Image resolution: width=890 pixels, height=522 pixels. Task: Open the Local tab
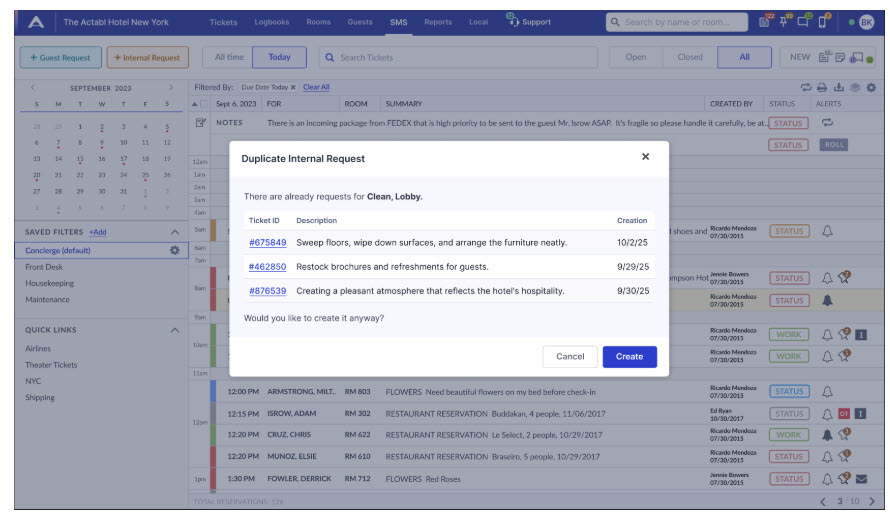point(478,22)
